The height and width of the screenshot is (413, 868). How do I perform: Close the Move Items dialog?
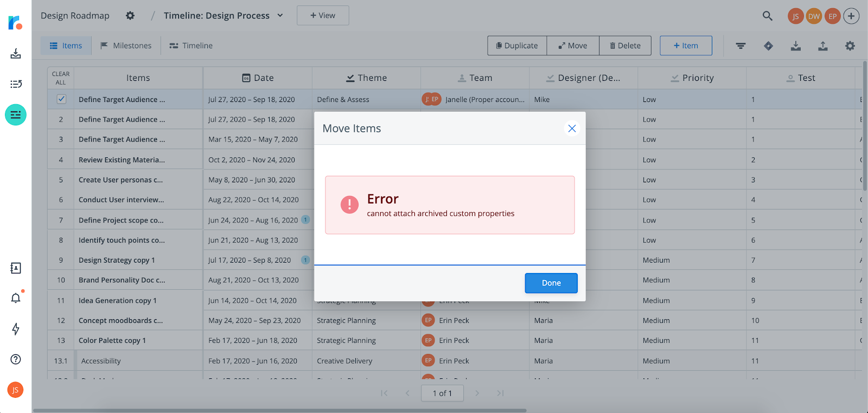572,129
